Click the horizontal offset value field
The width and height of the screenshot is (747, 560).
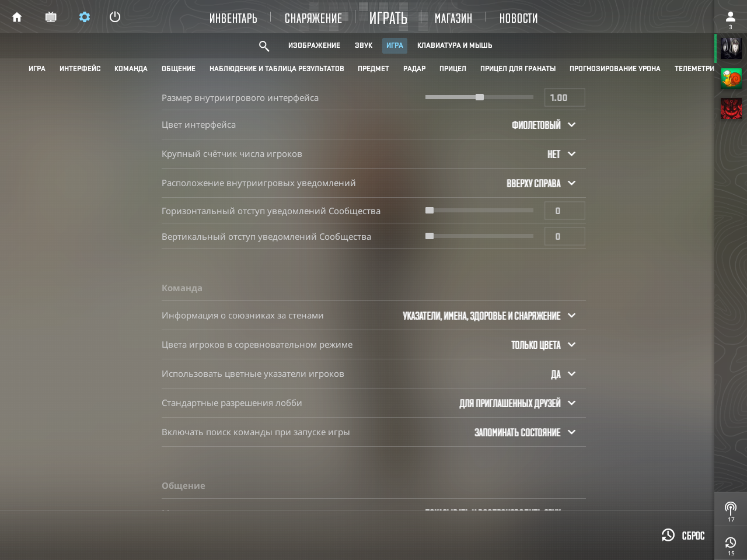(x=564, y=211)
